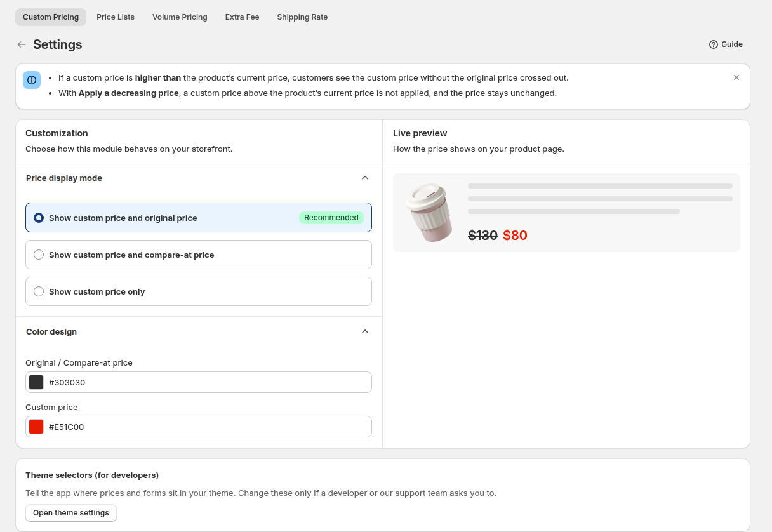Open the Guide help button
The width and height of the screenshot is (772, 532).
[726, 44]
